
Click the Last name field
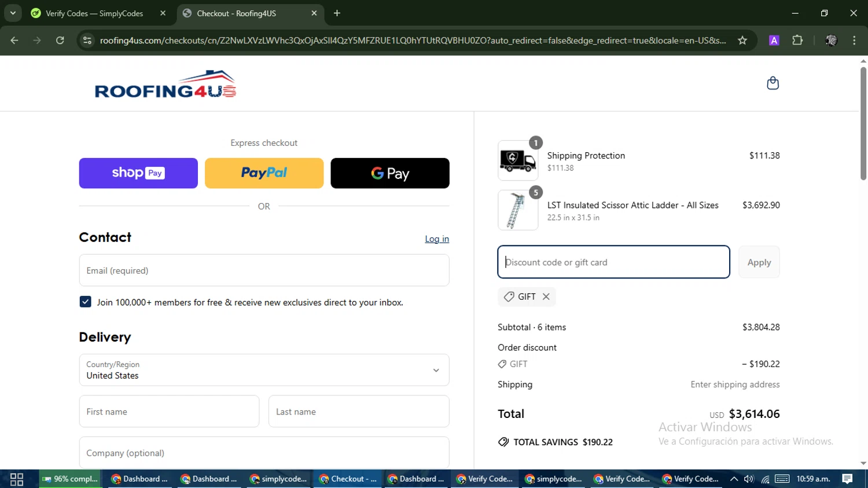[x=359, y=412]
